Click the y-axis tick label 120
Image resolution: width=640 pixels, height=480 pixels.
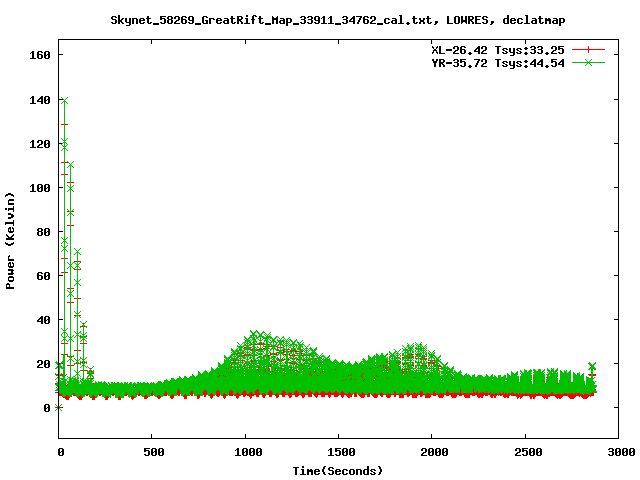[40, 144]
